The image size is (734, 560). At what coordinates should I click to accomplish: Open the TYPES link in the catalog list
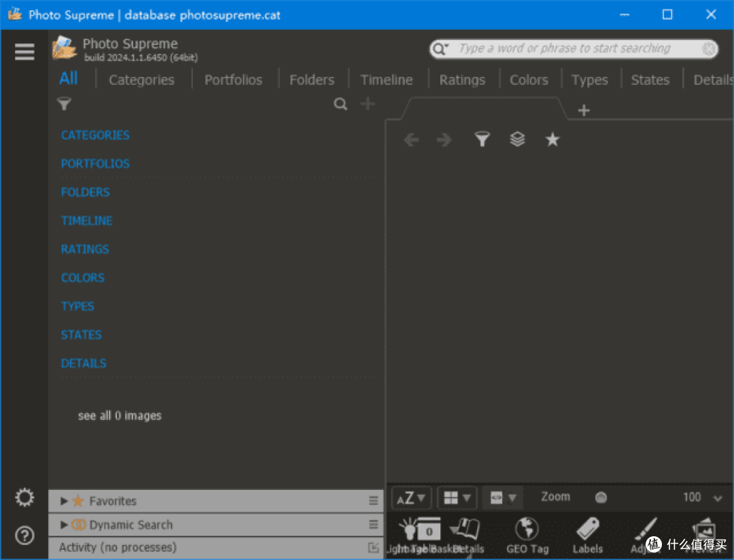(77, 307)
